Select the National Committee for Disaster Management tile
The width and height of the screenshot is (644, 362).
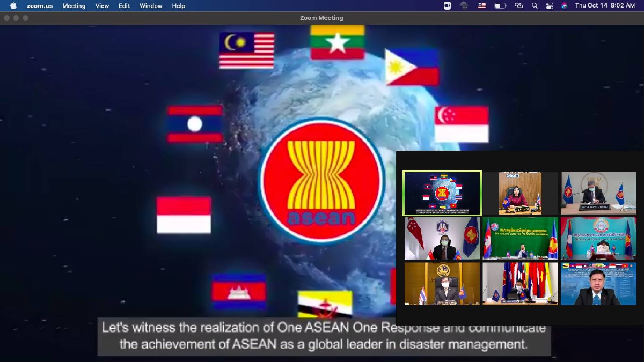tap(519, 238)
